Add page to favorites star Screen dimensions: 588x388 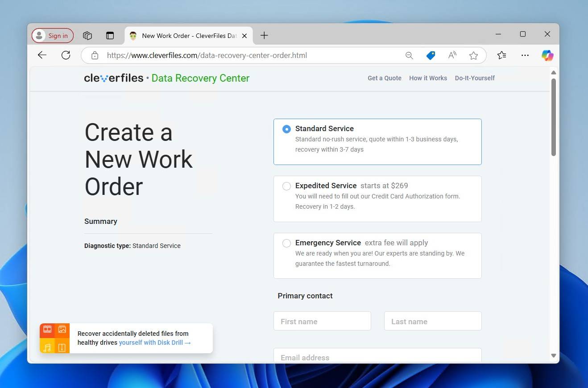474,55
